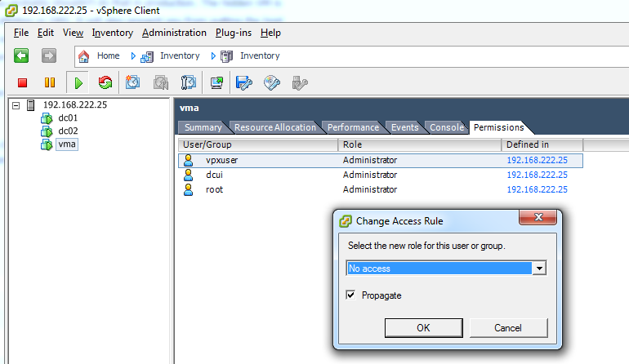Image resolution: width=629 pixels, height=364 pixels.
Task: Switch to the Summary tab
Action: pos(203,127)
